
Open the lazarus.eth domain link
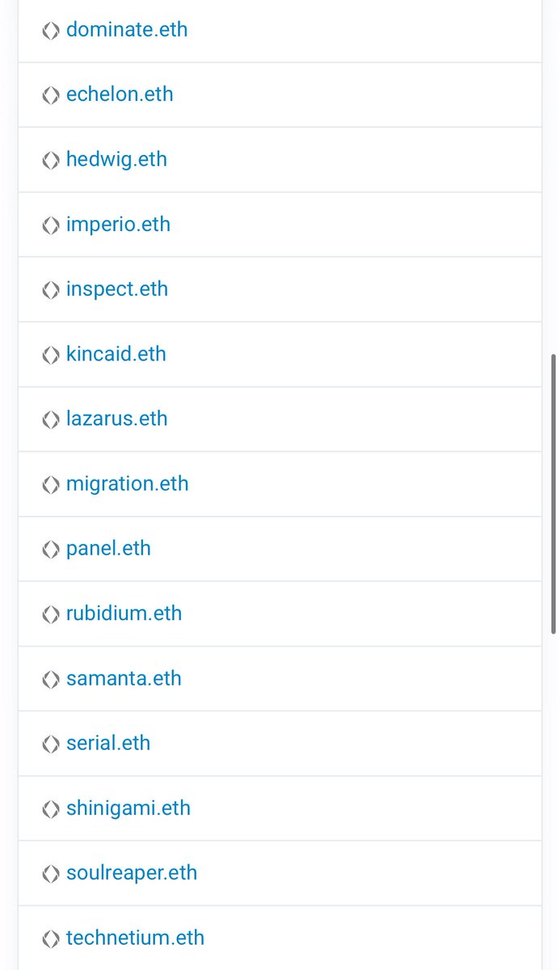pos(116,419)
